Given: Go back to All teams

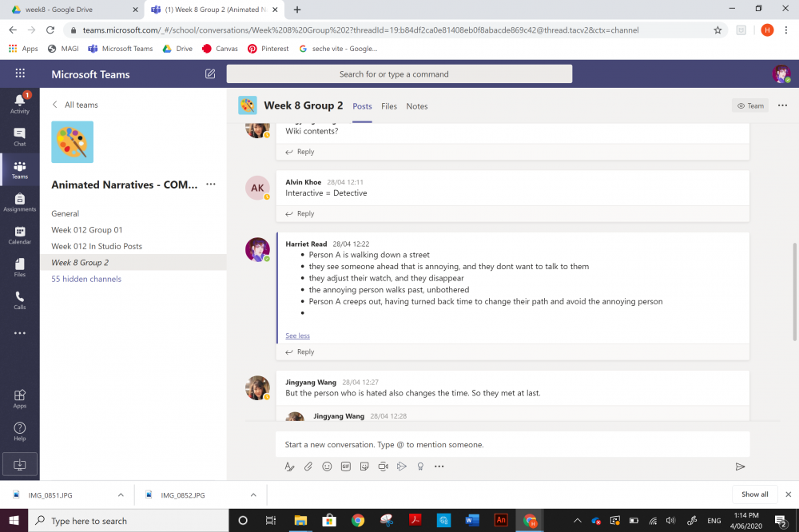Looking at the screenshot, I should (75, 105).
